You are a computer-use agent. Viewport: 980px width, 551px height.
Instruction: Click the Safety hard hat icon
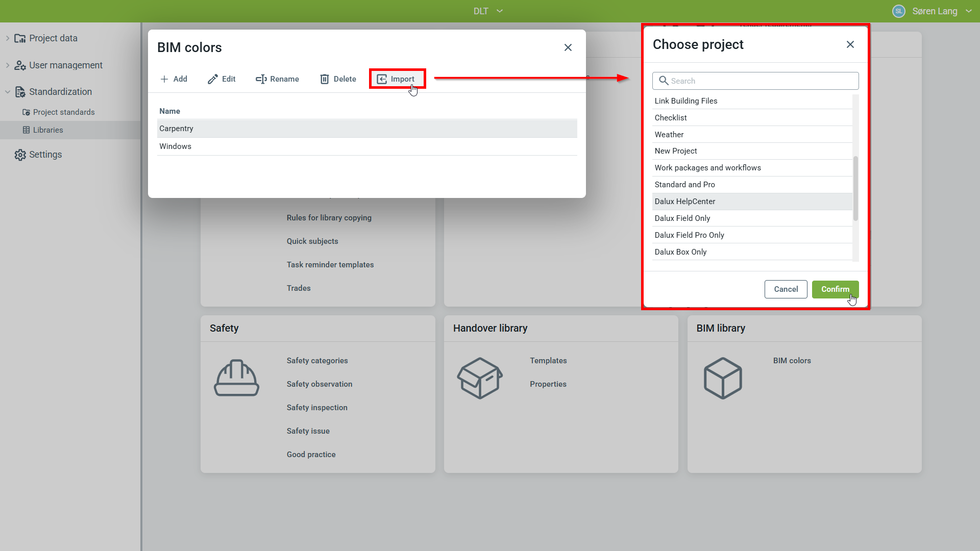coord(236,378)
